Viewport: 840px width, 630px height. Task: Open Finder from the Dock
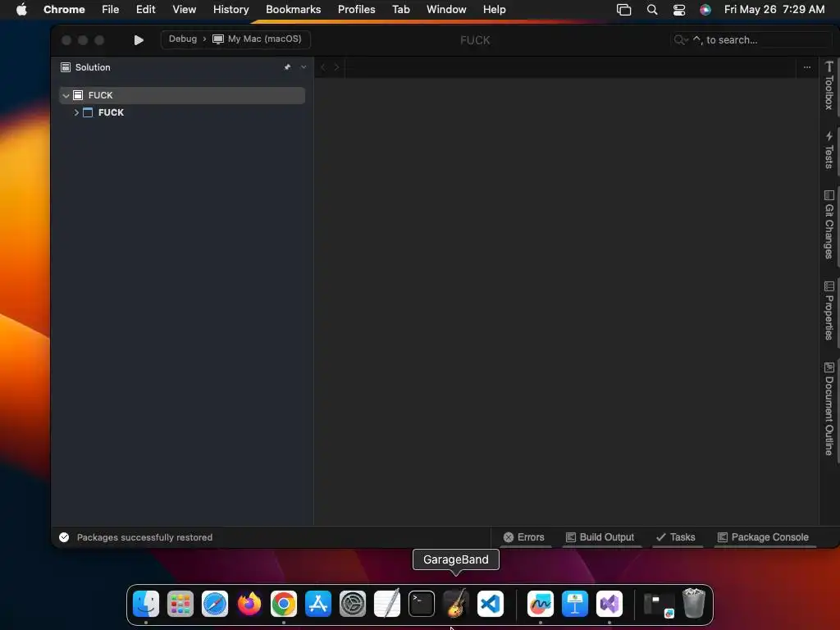(146, 604)
